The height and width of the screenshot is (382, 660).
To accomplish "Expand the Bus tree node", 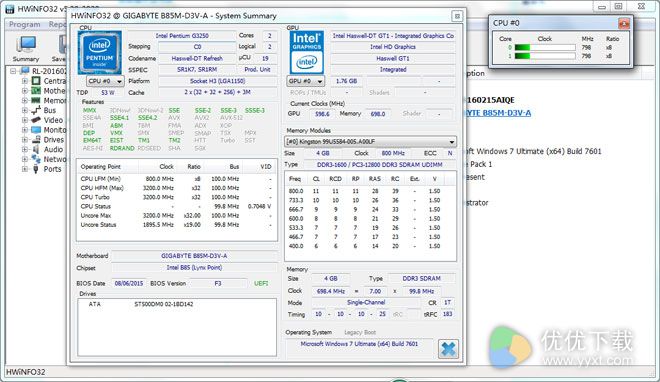I will coord(25,110).
